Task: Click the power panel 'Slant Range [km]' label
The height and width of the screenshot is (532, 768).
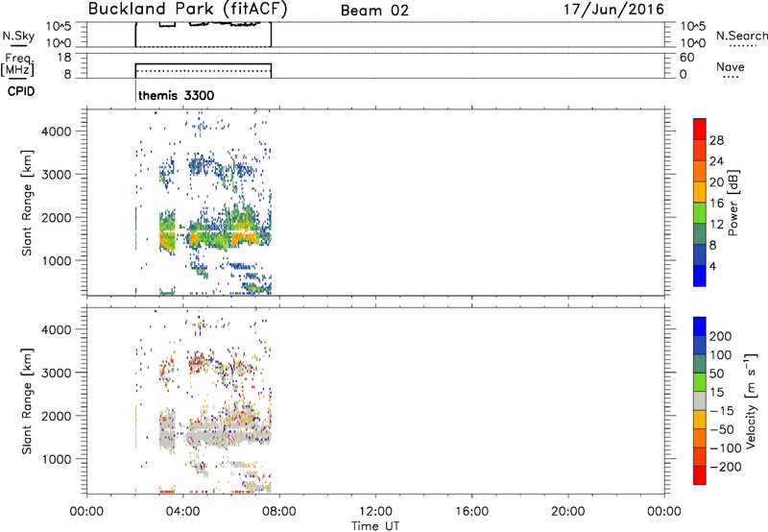Action: click(x=27, y=203)
